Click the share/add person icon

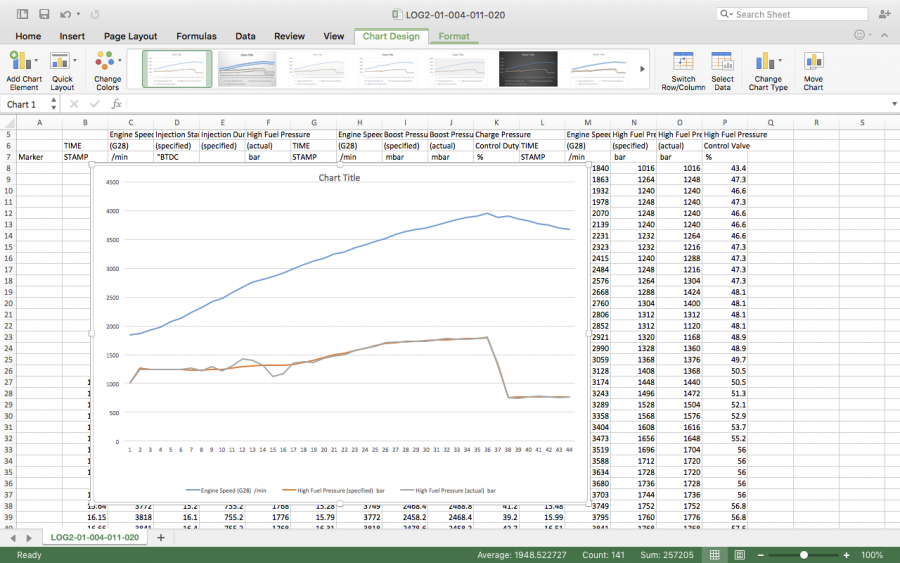884,14
